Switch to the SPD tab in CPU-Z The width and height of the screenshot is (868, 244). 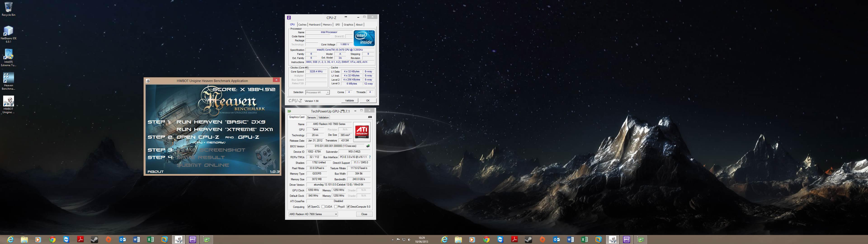click(337, 25)
